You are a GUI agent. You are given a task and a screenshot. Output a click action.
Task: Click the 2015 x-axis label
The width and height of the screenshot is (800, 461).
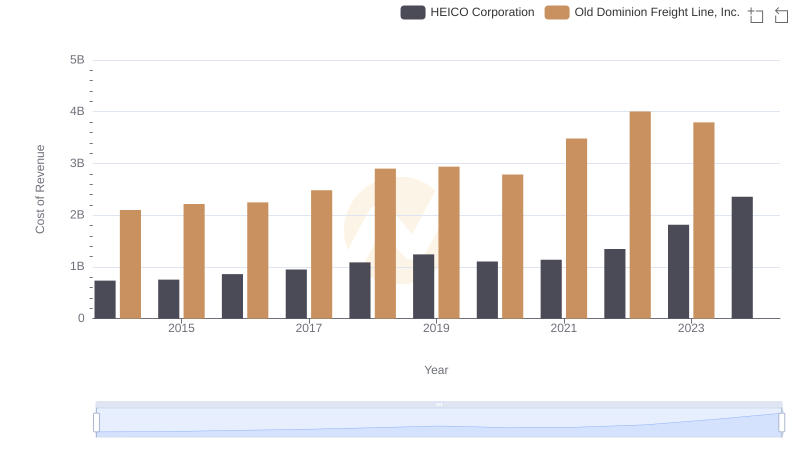click(x=181, y=328)
